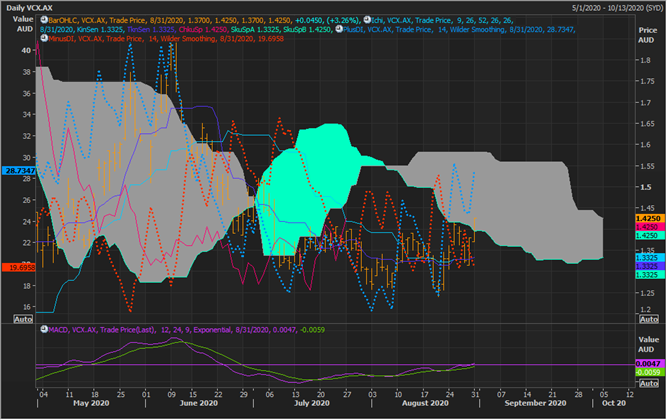Click the September 2020 label on the time axis
This screenshot has width=667, height=420.
tap(535, 403)
